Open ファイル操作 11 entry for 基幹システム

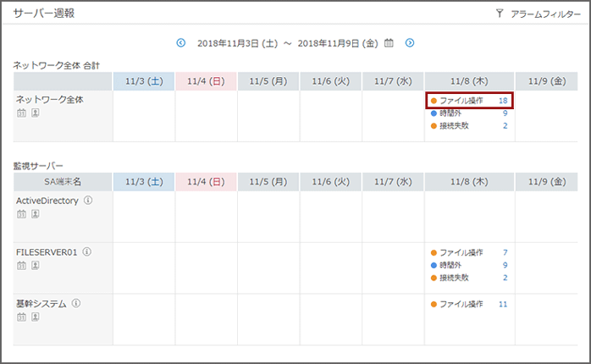470,304
